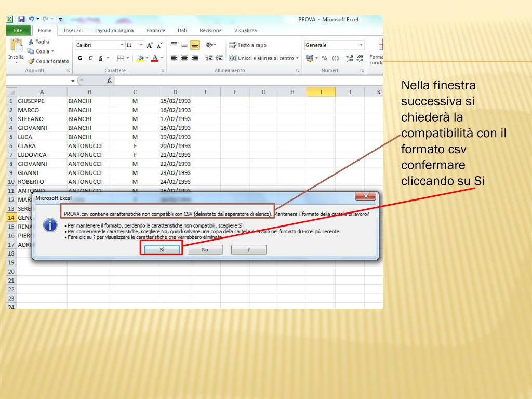The image size is (532, 399).
Task: Open the Calibri font name dropdown
Action: click(122, 45)
